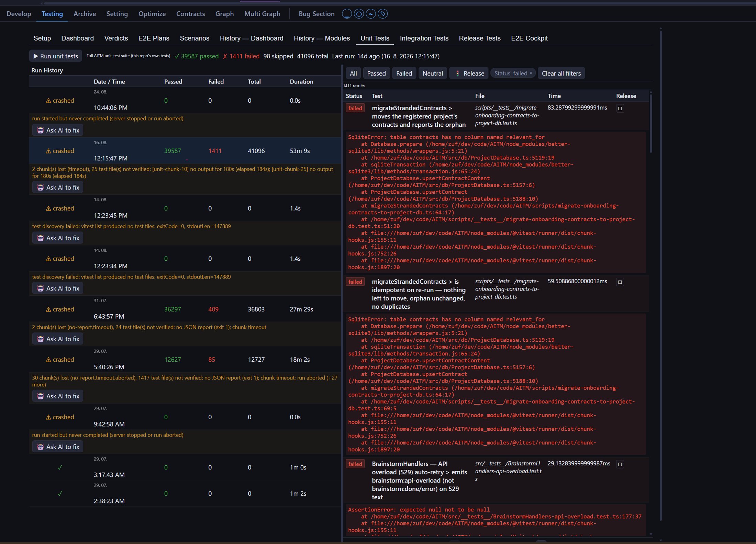Filter results by Failed

(x=404, y=73)
